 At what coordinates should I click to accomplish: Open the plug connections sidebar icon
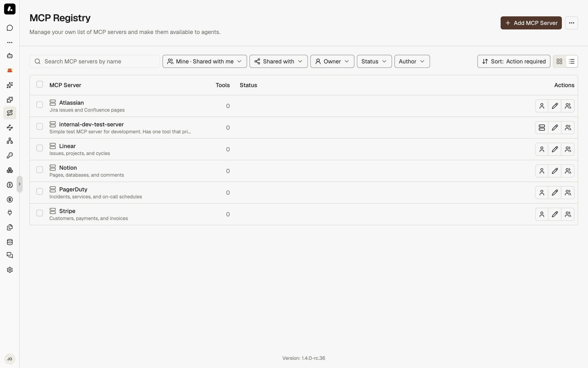[x=10, y=213]
